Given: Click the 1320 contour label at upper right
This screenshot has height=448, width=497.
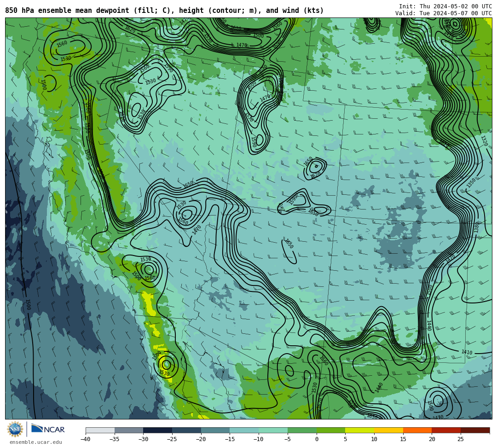Looking at the screenshot, I should point(484,140).
